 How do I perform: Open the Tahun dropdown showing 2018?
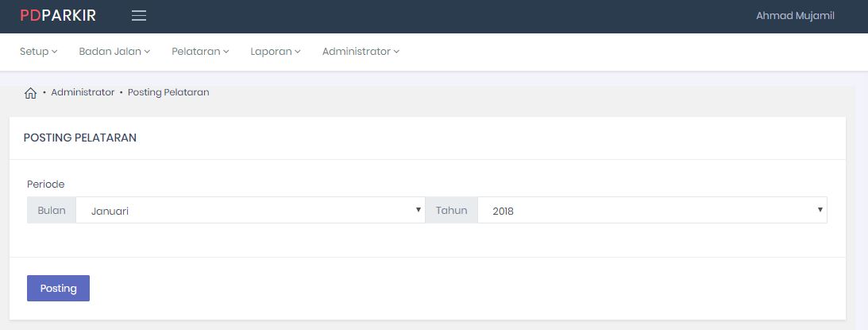tap(651, 211)
